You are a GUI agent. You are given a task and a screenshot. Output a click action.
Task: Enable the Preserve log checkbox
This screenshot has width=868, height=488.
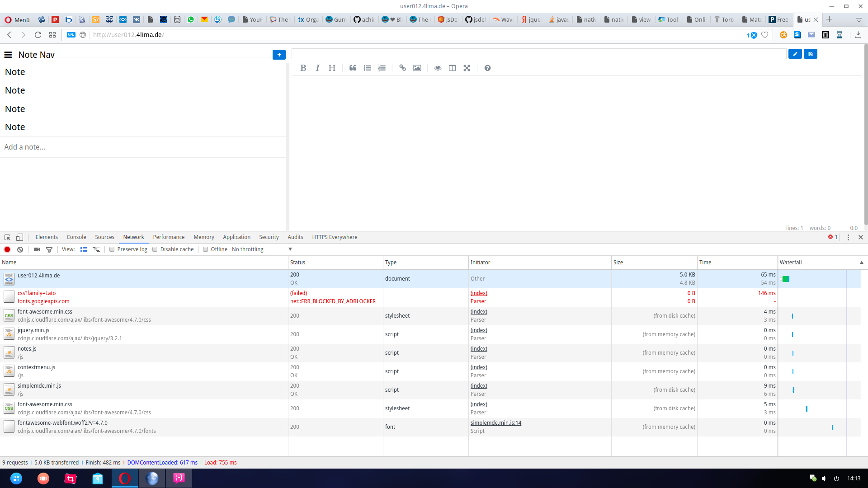[x=112, y=249]
